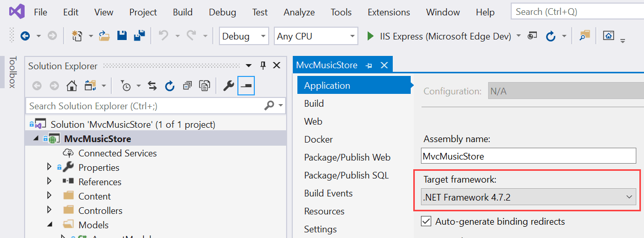This screenshot has width=644, height=238.
Task: Select the Application properties tab
Action: click(x=354, y=85)
